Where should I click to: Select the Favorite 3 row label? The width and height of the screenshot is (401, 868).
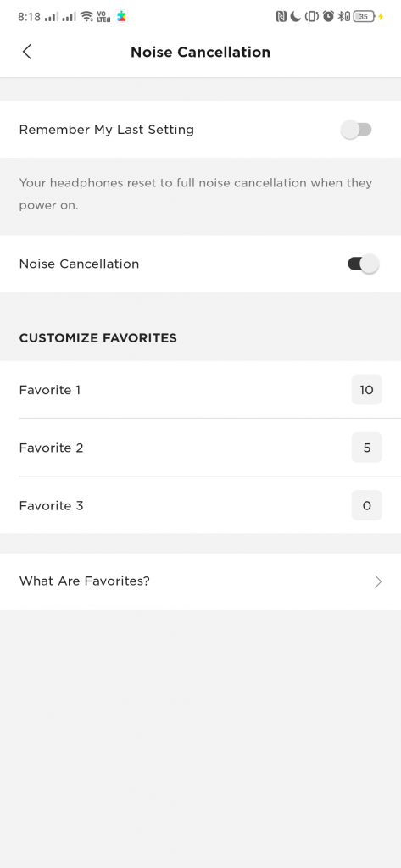(51, 506)
